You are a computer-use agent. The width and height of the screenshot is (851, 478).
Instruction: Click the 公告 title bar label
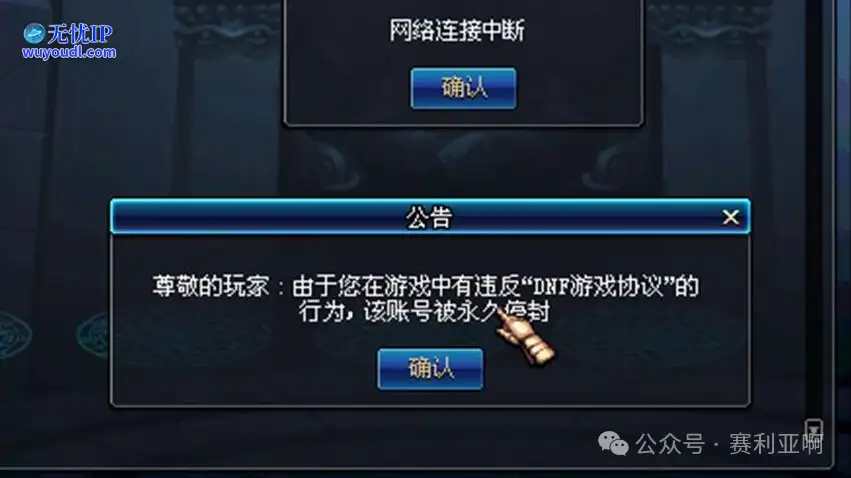click(x=429, y=218)
